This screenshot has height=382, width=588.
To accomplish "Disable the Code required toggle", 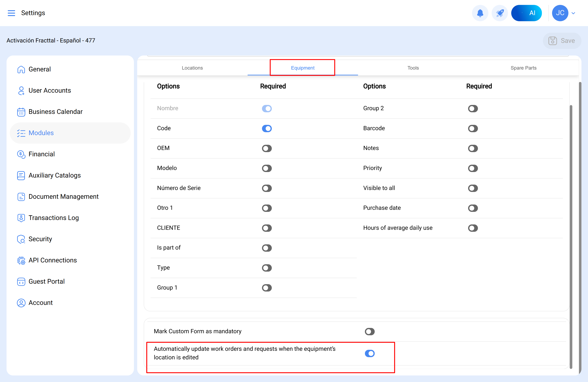I will 267,128.
